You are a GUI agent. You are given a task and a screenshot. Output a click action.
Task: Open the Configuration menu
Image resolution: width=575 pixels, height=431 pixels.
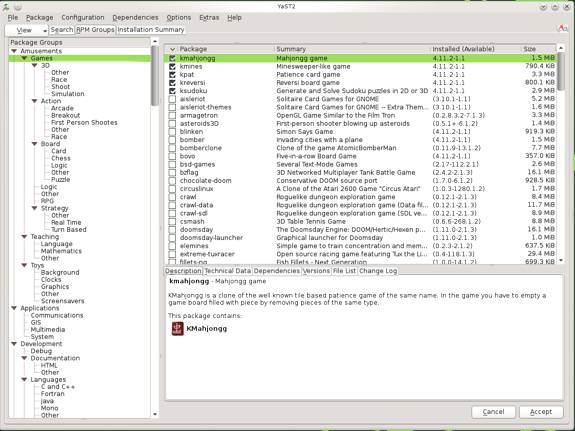click(83, 18)
